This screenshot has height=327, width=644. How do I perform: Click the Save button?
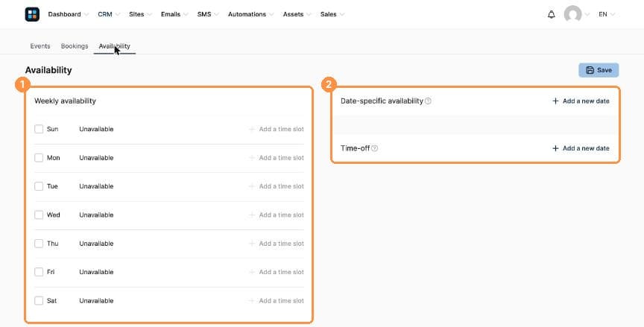pyautogui.click(x=599, y=70)
